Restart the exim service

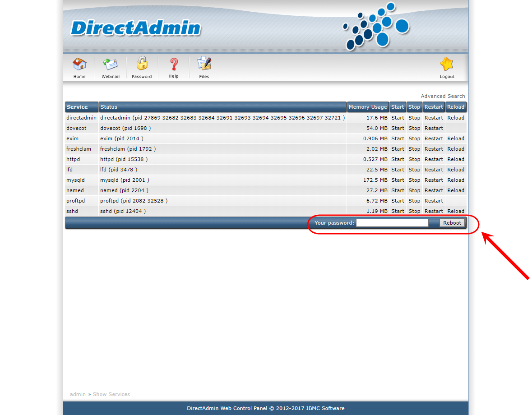(434, 138)
